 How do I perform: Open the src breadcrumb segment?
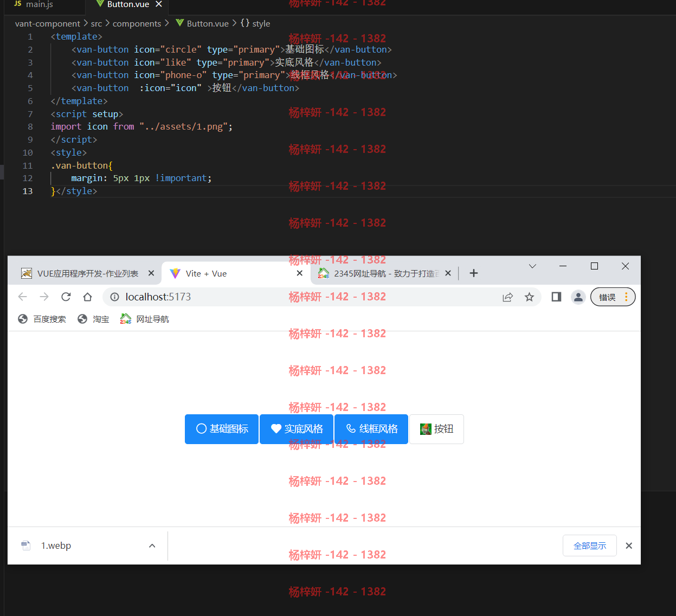[x=96, y=24]
